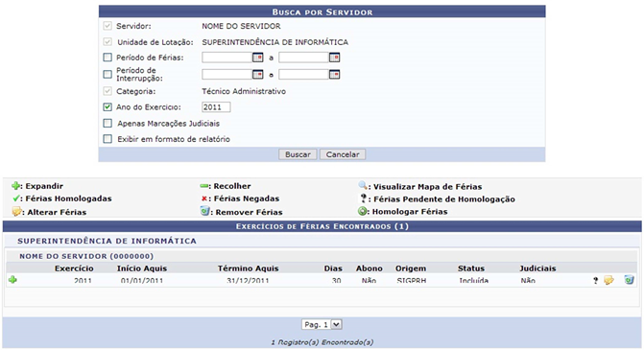Image resolution: width=644 pixels, height=350 pixels.
Task: Open calendar for Período de Férias end date
Action: tap(334, 58)
